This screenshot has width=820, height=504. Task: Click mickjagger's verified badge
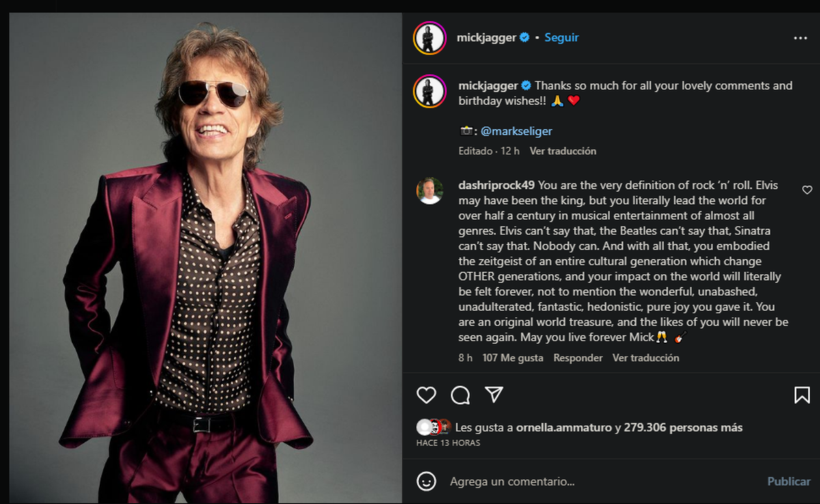[523, 38]
